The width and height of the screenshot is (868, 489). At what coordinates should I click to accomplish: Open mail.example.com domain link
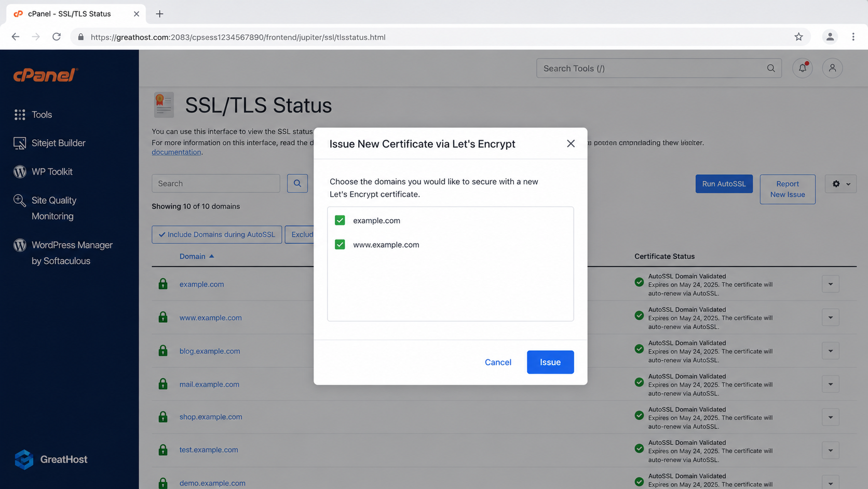tap(209, 384)
